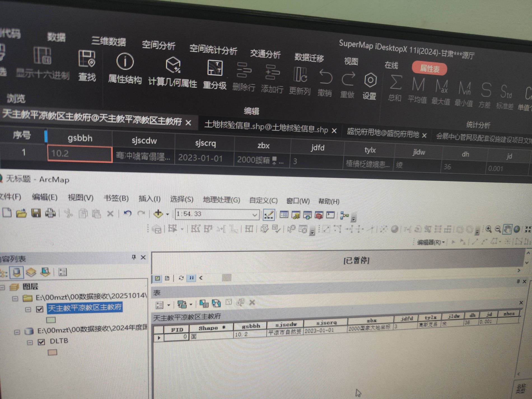Open the 计算几何属性 tool
The height and width of the screenshot is (399, 532).
pyautogui.click(x=173, y=65)
